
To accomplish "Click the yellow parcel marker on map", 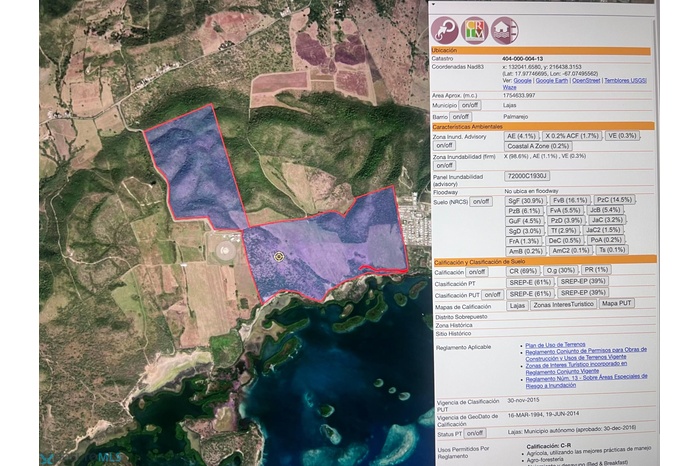I will coord(279,257).
